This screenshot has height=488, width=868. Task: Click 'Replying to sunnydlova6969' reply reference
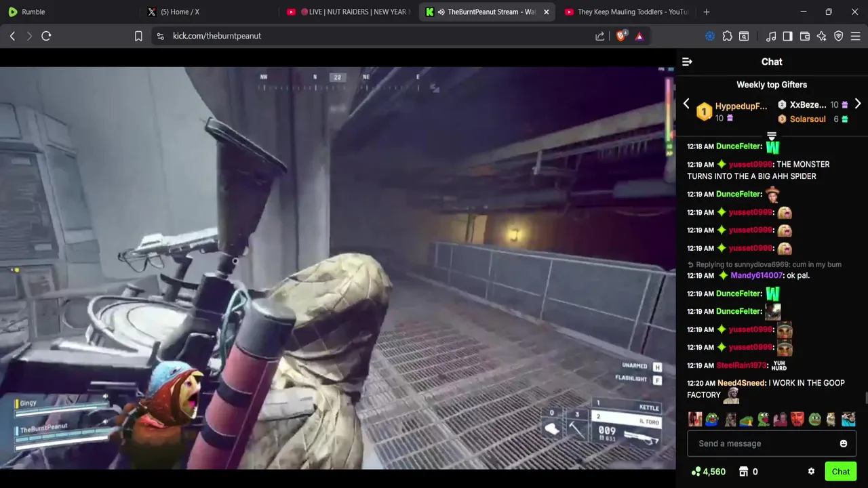click(x=765, y=264)
